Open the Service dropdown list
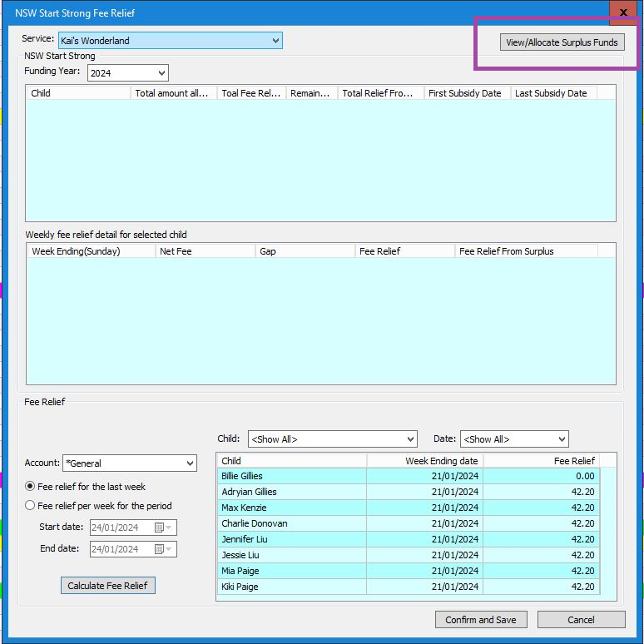The height and width of the screenshot is (644, 644). coord(275,40)
